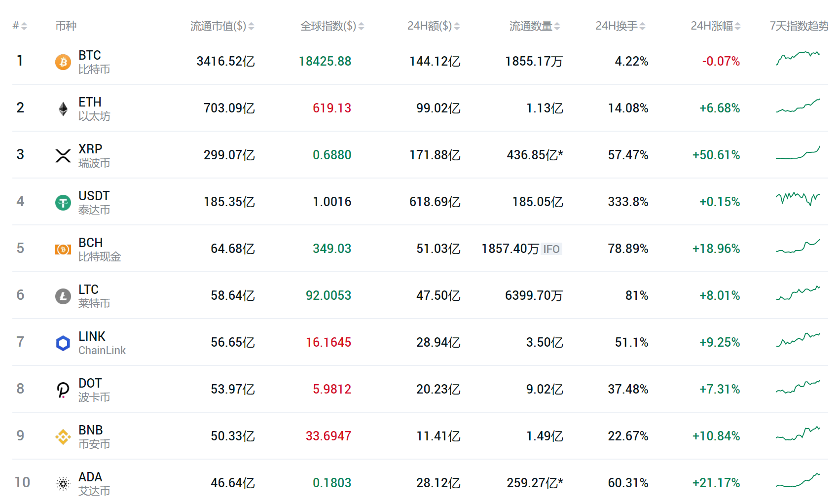
Task: Open the USDT 泰达币 coin link
Action: [x=94, y=203]
